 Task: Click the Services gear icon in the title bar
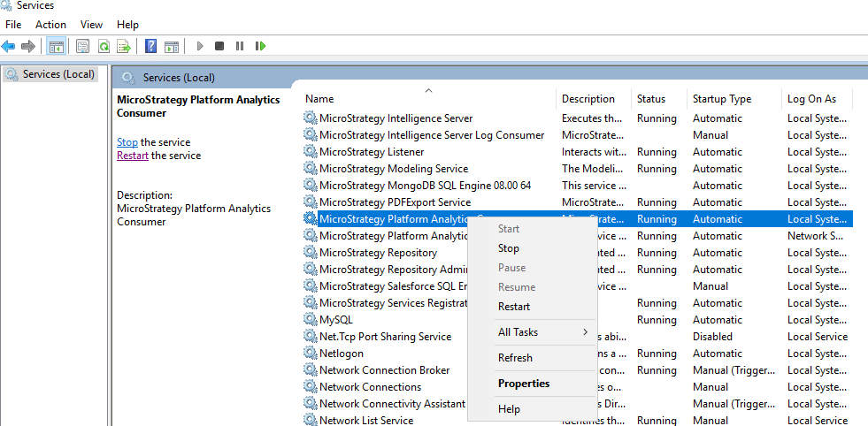(x=7, y=5)
